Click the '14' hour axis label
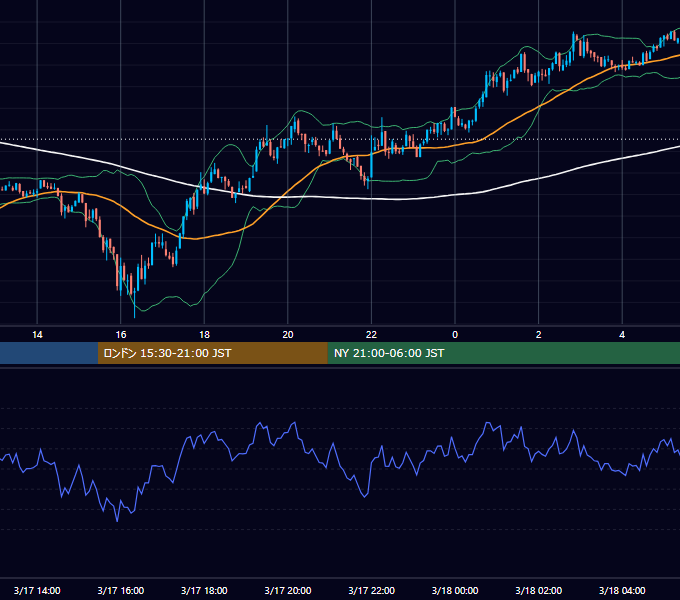 tap(37, 335)
